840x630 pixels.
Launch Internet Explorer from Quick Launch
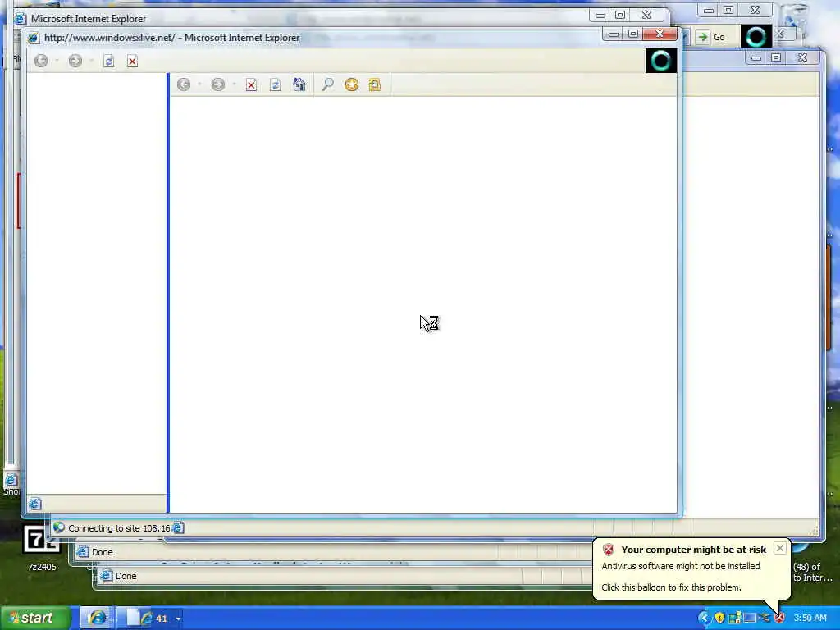97,619
